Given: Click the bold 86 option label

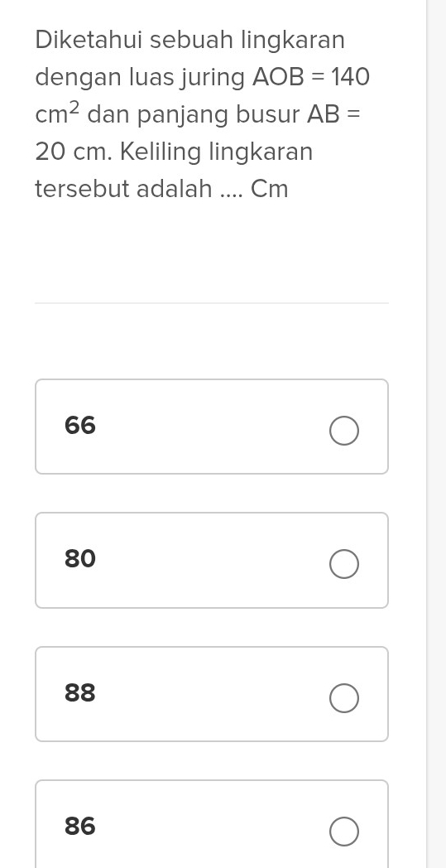Looking at the screenshot, I should [80, 826].
